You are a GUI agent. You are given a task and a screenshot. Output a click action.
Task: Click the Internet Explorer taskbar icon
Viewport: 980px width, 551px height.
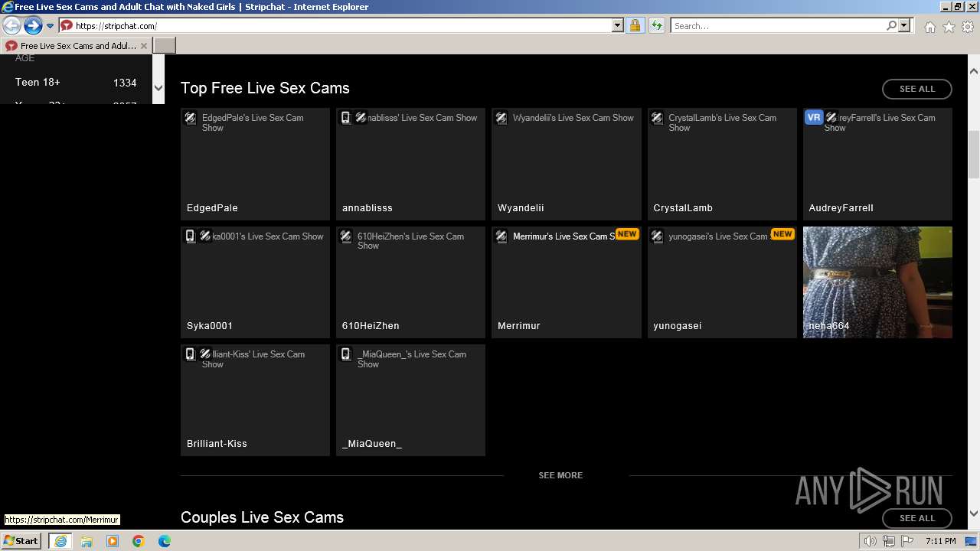60,540
